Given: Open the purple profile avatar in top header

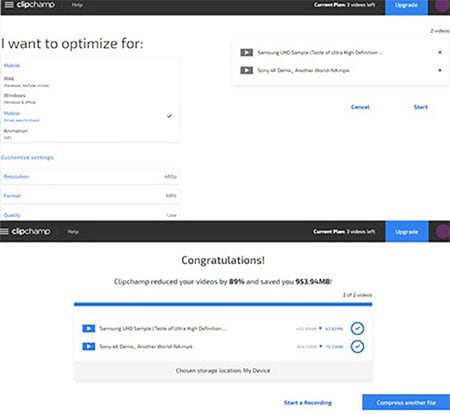Looking at the screenshot, I should pos(443,6).
